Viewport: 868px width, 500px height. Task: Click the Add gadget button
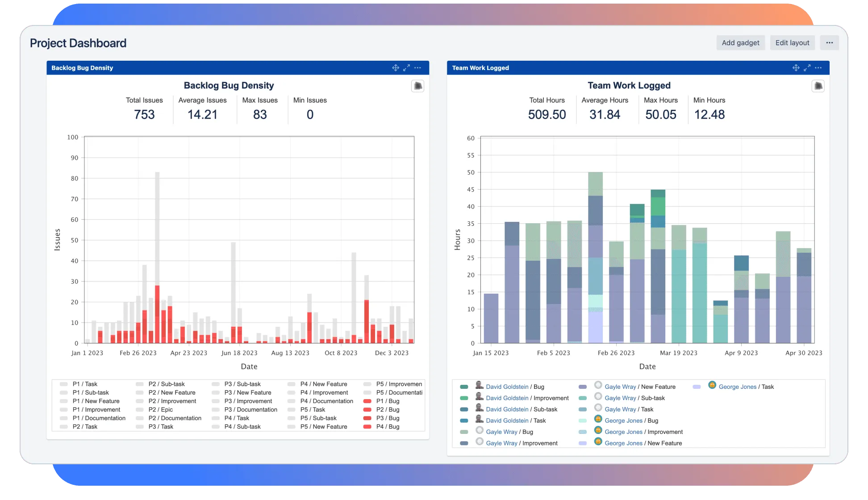pos(740,43)
